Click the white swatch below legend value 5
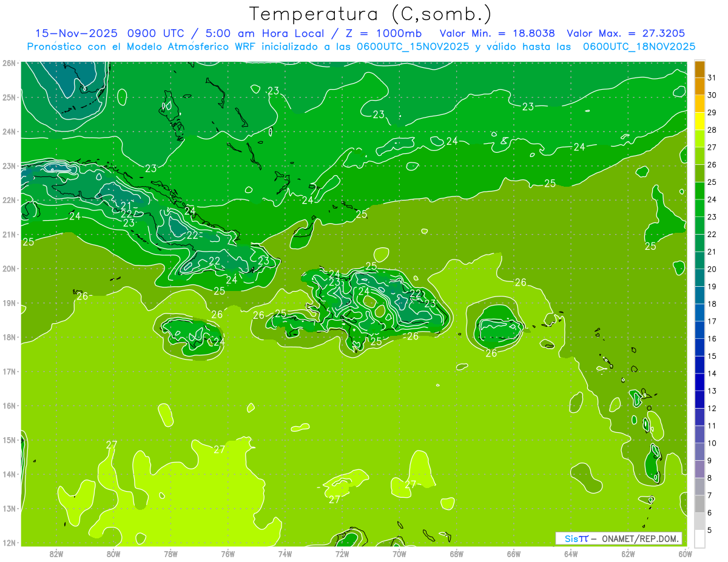The height and width of the screenshot is (562, 728). click(699, 538)
